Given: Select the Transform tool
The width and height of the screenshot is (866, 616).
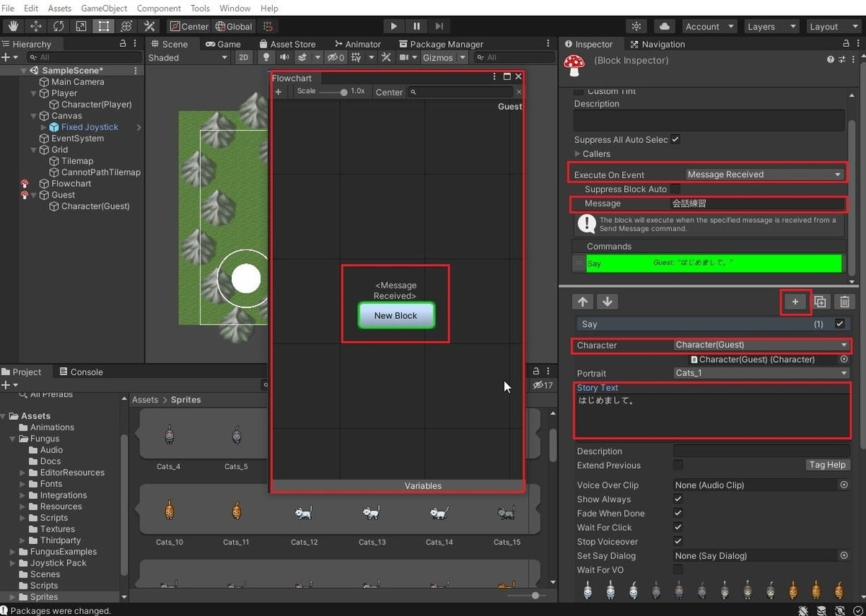Looking at the screenshot, I should click(x=126, y=26).
